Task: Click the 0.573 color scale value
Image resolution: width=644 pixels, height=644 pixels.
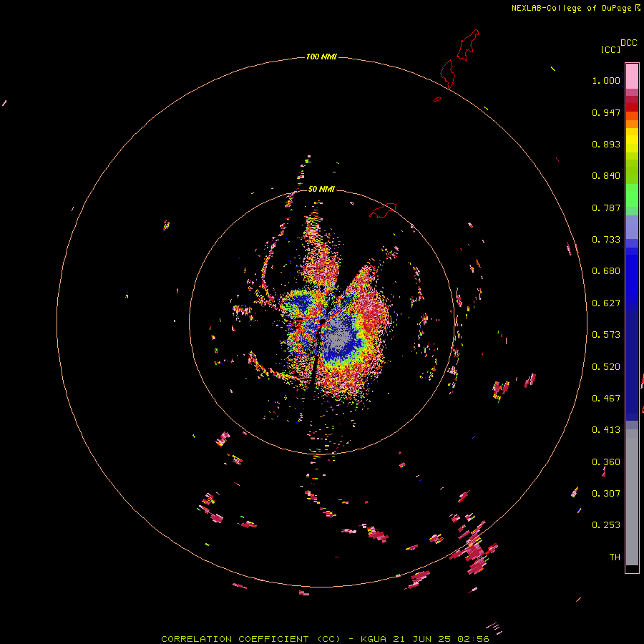Action: point(606,335)
